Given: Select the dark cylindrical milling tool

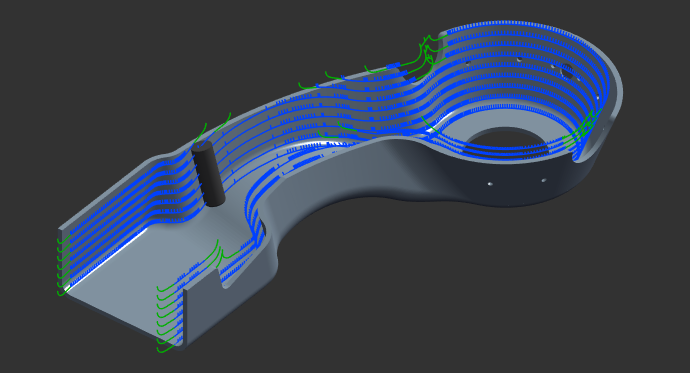Looking at the screenshot, I should coord(208,174).
